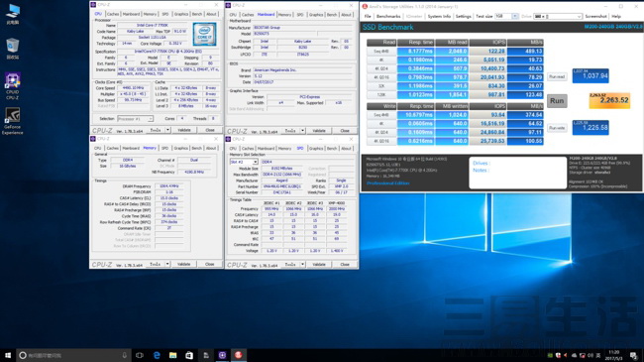The image size is (644, 362).
Task: Click the Run read button
Action: point(557,76)
